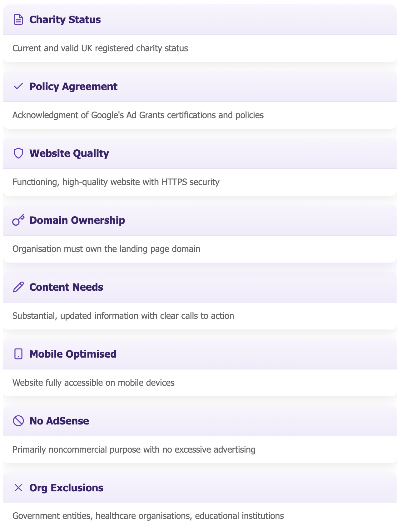This screenshot has height=532, width=401.
Task: Click the Government entities exclusions description
Action: point(148,516)
